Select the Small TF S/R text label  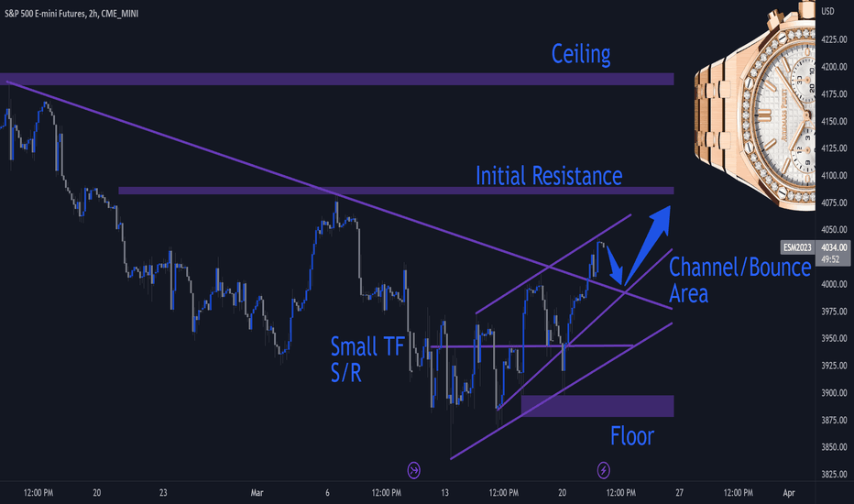(x=367, y=359)
